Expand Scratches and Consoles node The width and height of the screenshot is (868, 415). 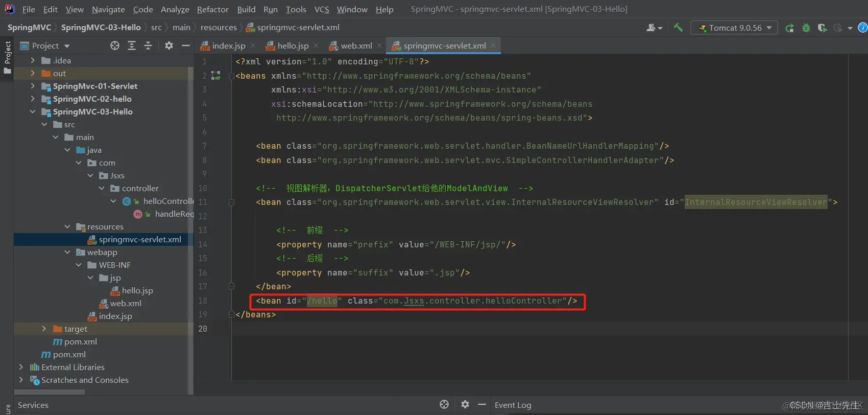(x=21, y=380)
